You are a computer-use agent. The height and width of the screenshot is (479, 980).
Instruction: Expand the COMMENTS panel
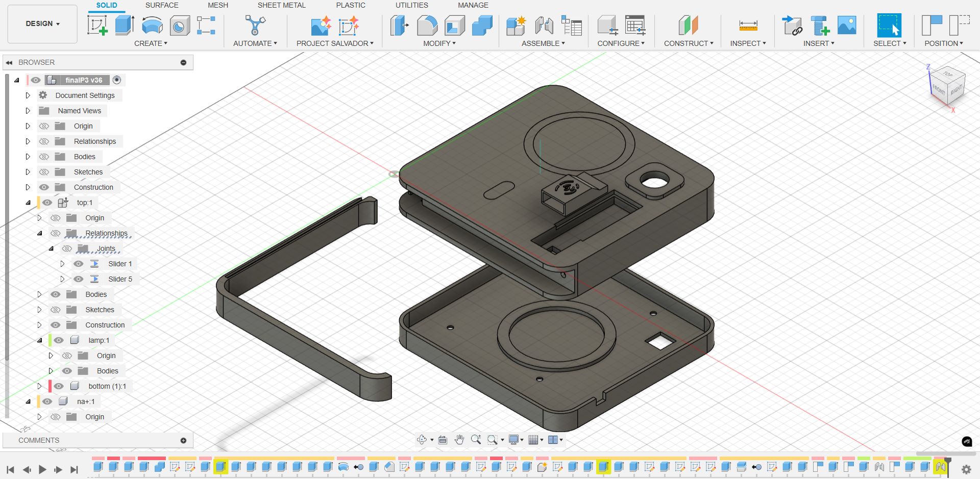pos(183,440)
